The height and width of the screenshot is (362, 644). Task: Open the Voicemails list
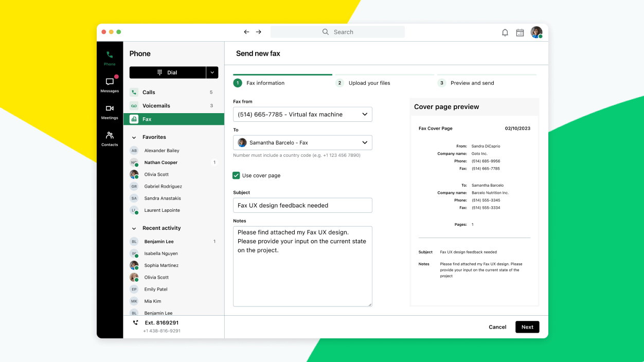156,106
